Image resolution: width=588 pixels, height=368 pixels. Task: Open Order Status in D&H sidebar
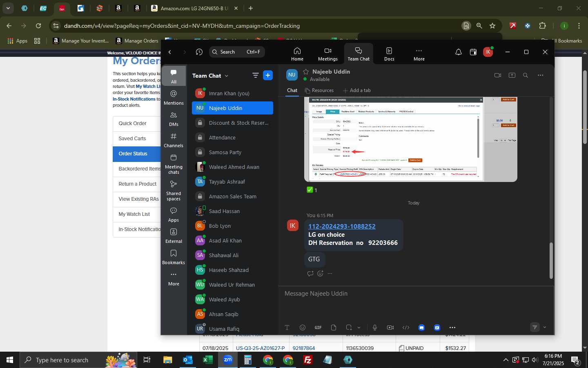pos(137,154)
